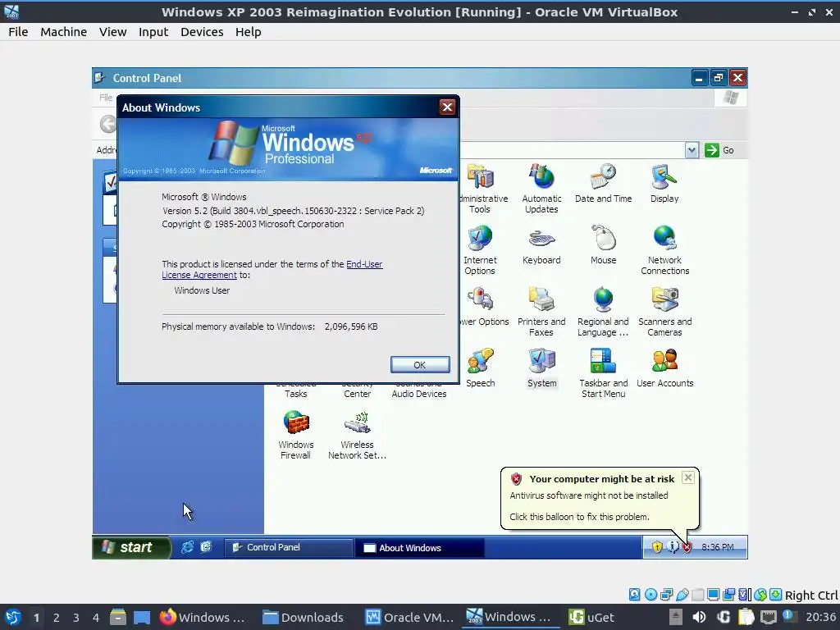This screenshot has width=840, height=630.
Task: Click the Go button in address bar
Action: coord(719,150)
